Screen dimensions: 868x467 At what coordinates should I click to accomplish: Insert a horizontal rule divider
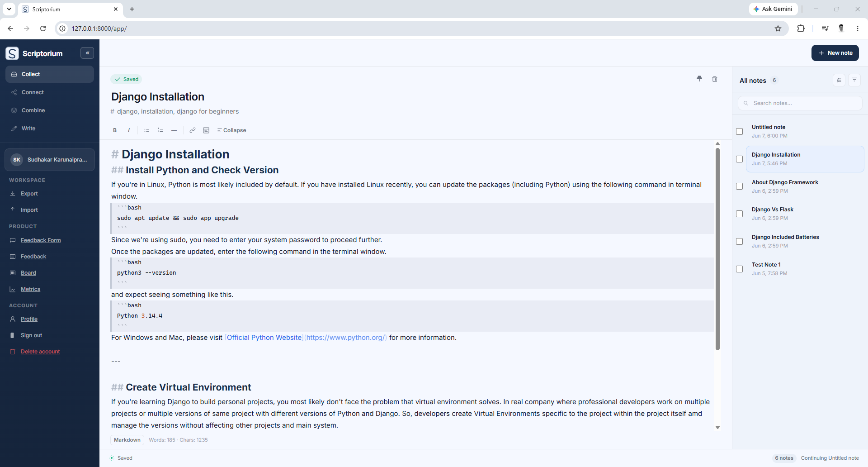click(174, 130)
